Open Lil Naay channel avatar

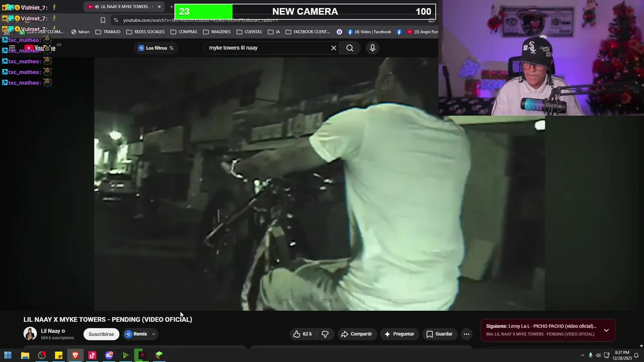coord(30,334)
